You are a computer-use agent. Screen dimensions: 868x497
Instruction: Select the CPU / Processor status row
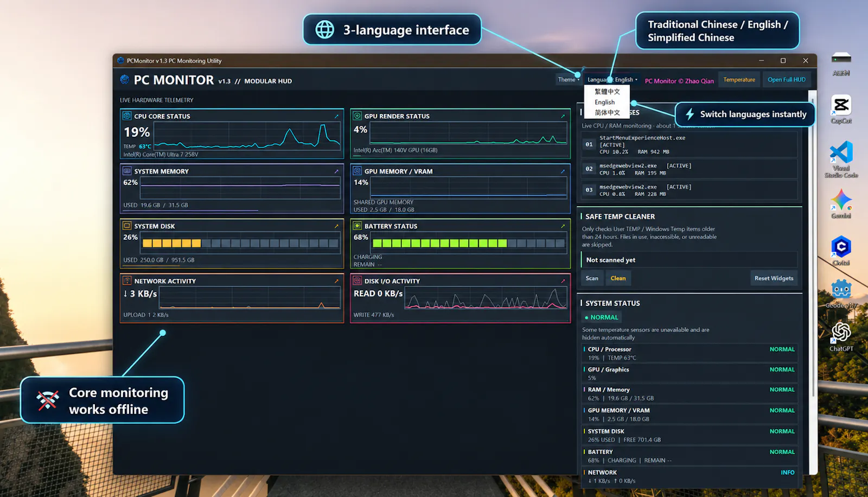pyautogui.click(x=690, y=353)
